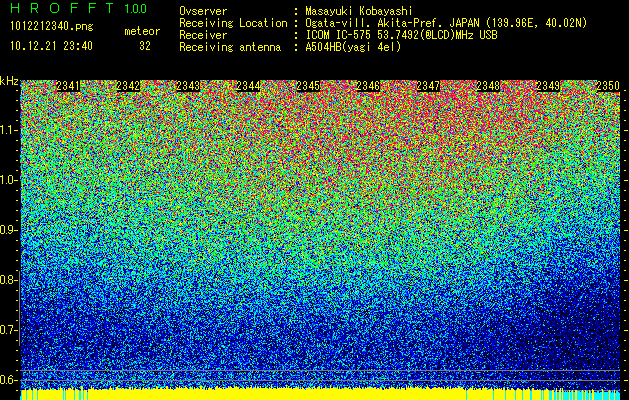
Task: Click the yellow signal level bar at bottom
Action: coord(320,394)
